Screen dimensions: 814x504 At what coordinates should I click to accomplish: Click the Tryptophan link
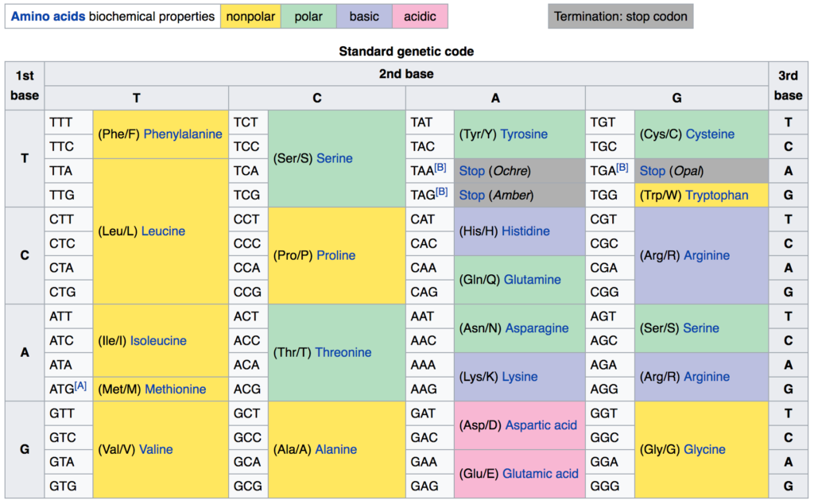coord(717,195)
